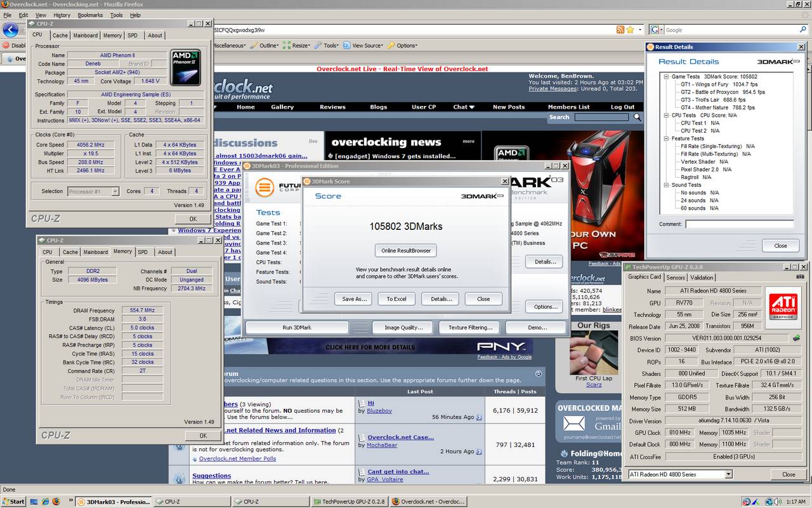The height and width of the screenshot is (508, 812).
Task: Click the Resize icon in developer toolbar
Action: click(x=286, y=45)
